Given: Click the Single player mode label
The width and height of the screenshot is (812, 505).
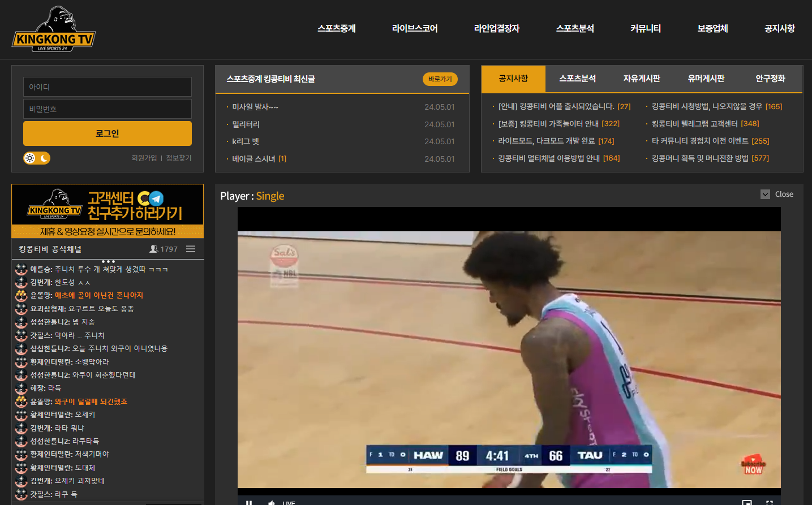Looking at the screenshot, I should pos(270,196).
